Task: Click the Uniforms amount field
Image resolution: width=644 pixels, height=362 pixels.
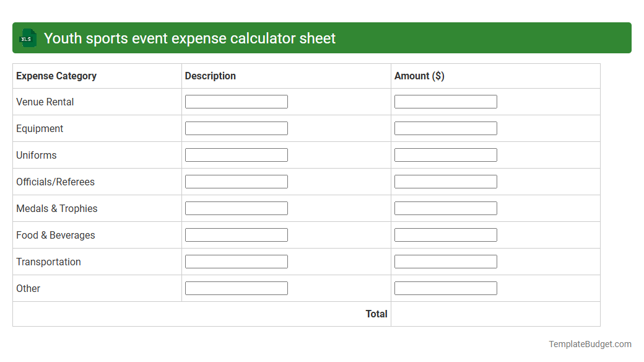Action: [445, 154]
